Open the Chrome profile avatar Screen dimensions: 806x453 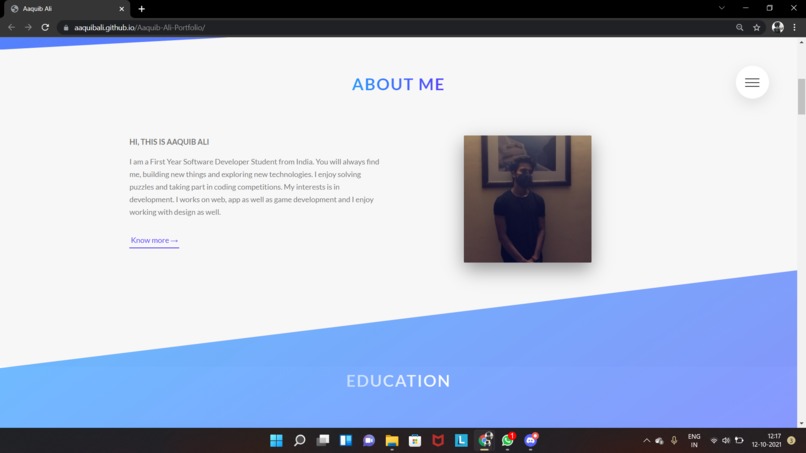777,27
